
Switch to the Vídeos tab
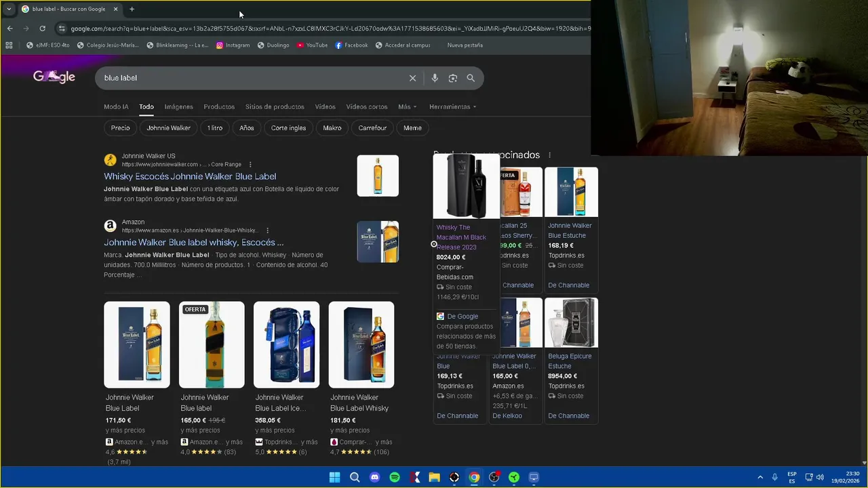coord(325,106)
